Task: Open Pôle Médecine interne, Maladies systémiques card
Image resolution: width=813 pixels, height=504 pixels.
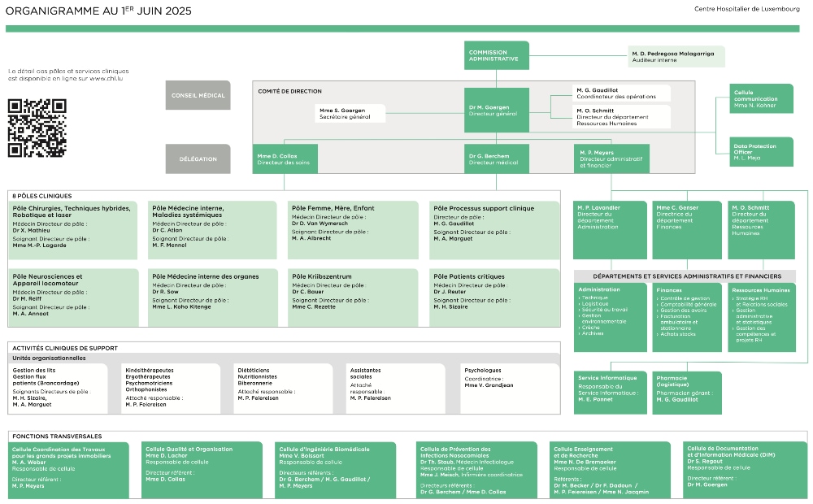Action: [x=212, y=230]
